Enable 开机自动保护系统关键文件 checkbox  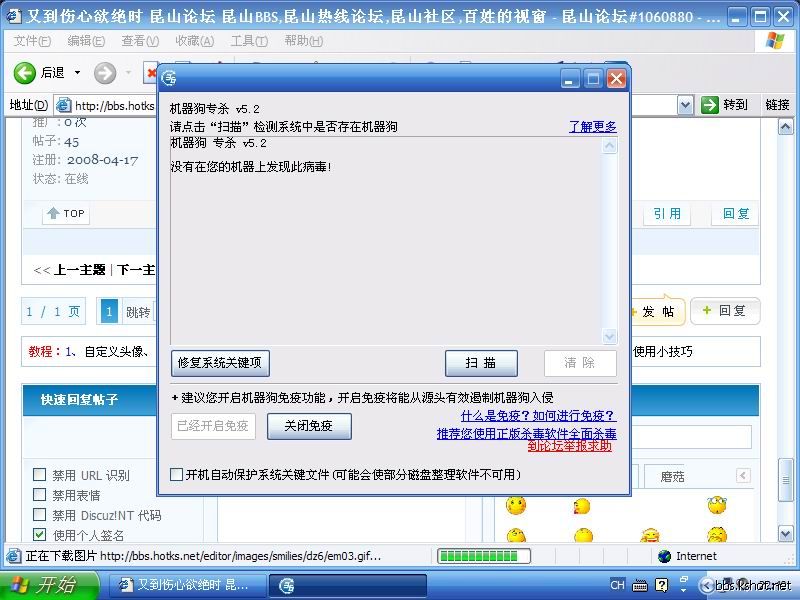177,475
